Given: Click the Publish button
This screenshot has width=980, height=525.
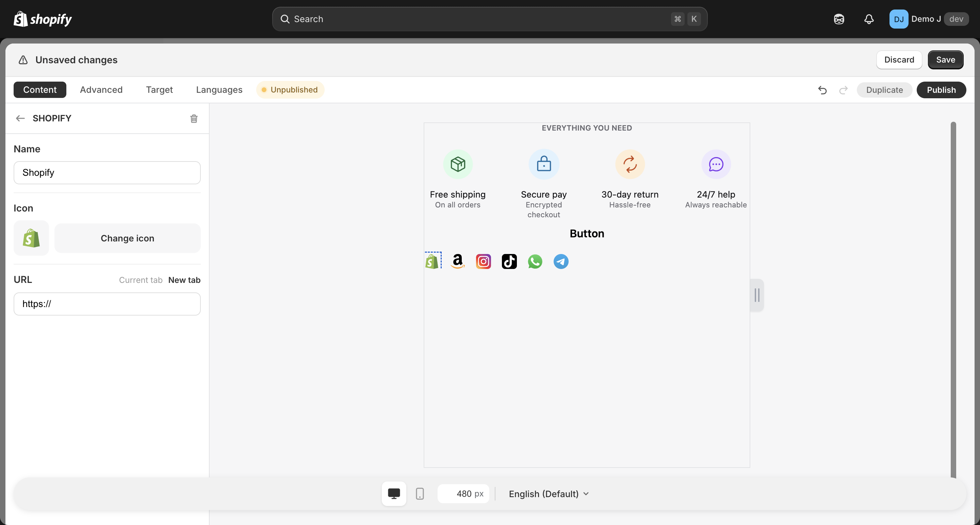Looking at the screenshot, I should click(941, 90).
